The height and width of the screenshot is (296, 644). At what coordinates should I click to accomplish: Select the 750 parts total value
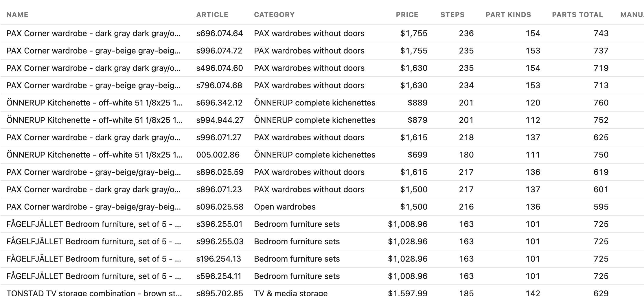601,155
